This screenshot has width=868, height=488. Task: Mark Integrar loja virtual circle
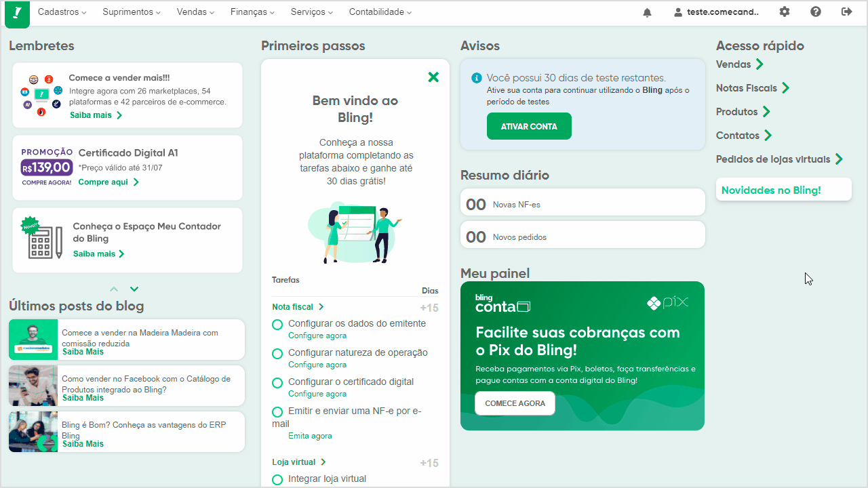pyautogui.click(x=277, y=480)
